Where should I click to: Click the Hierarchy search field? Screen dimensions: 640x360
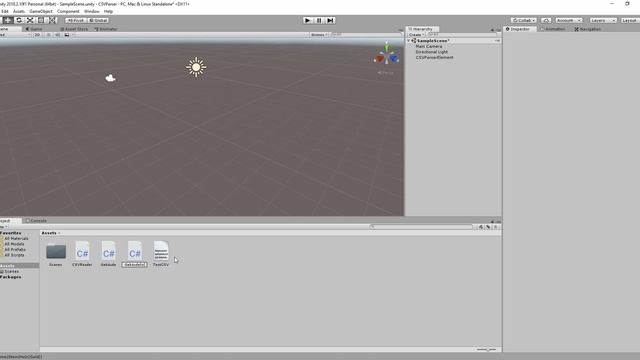tap(463, 35)
